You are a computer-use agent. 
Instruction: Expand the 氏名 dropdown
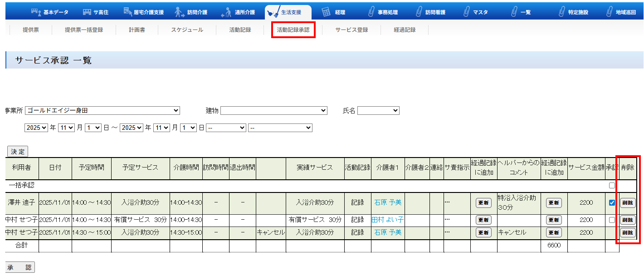378,110
